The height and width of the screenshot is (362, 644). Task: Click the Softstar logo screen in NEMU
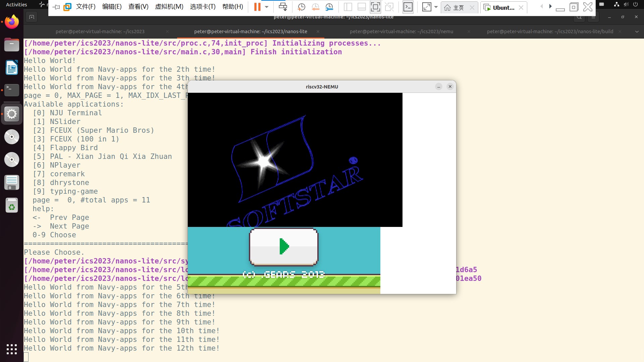pos(295,160)
